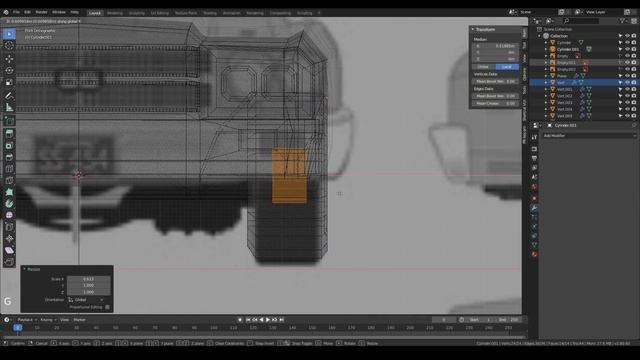Viewport: 640px width, 360px height.
Task: Select the Knife tool
Action: [x=9, y=180]
